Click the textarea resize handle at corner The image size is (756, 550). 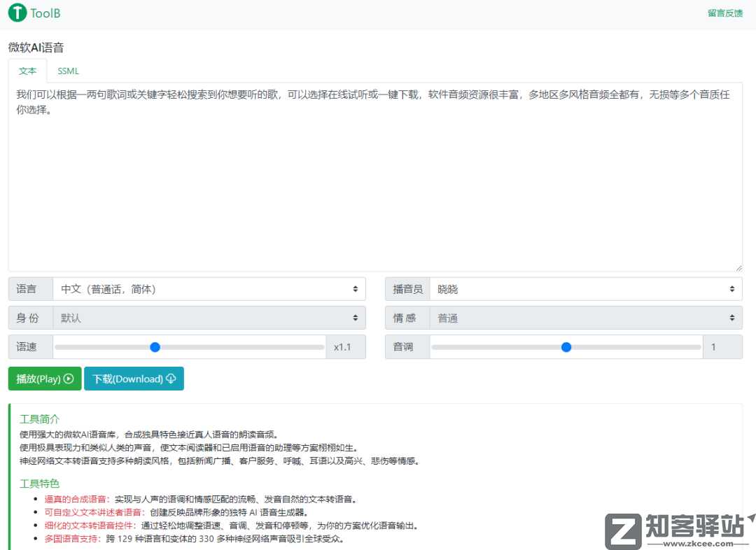pyautogui.click(x=739, y=267)
